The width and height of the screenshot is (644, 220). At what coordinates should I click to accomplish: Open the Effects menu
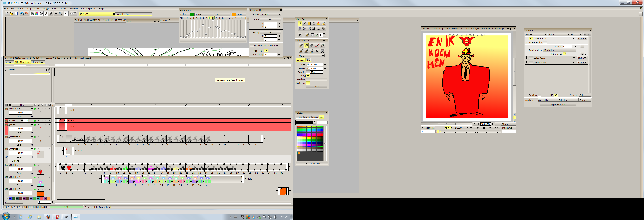tap(55, 8)
